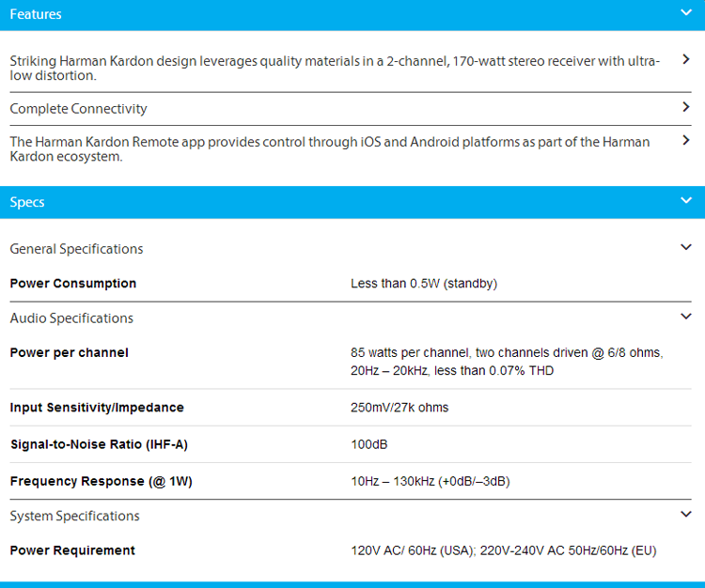Select the Power Consumption label
Viewport: 705px width, 588px height.
pos(72,284)
